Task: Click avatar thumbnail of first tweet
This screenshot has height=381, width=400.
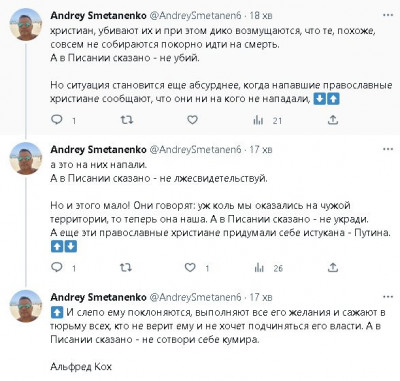Action: (26, 24)
